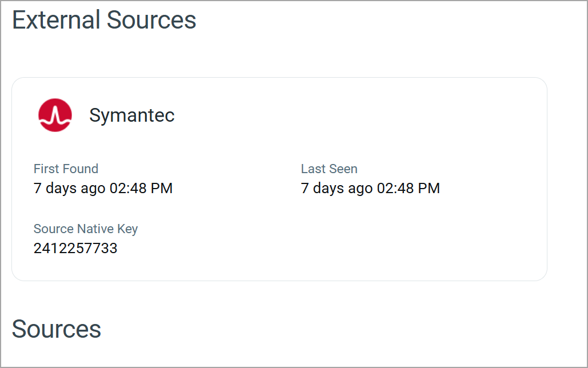The height and width of the screenshot is (368, 588).
Task: Click the Last Seen label
Action: 329,169
